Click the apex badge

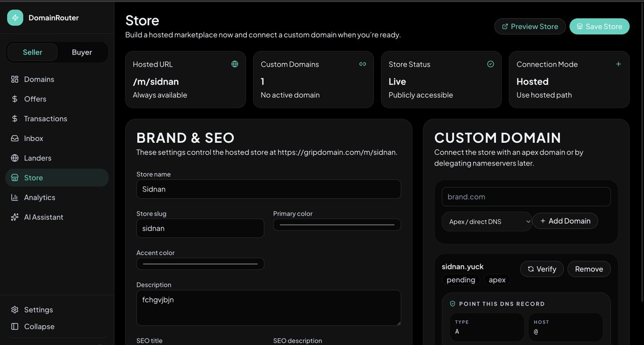(497, 280)
